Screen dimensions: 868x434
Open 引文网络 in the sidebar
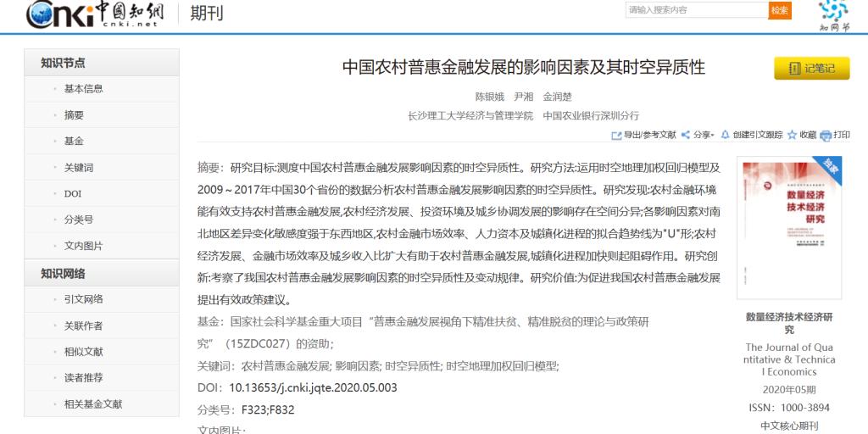83,299
